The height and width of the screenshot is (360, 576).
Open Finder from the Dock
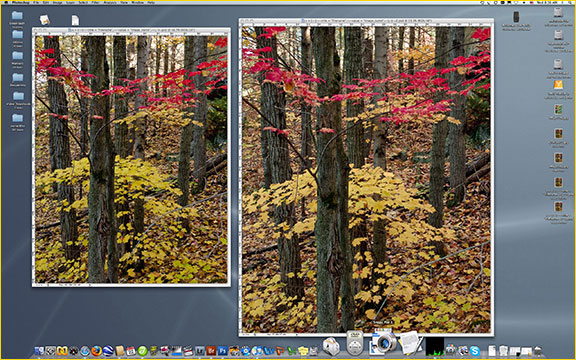pos(39,351)
